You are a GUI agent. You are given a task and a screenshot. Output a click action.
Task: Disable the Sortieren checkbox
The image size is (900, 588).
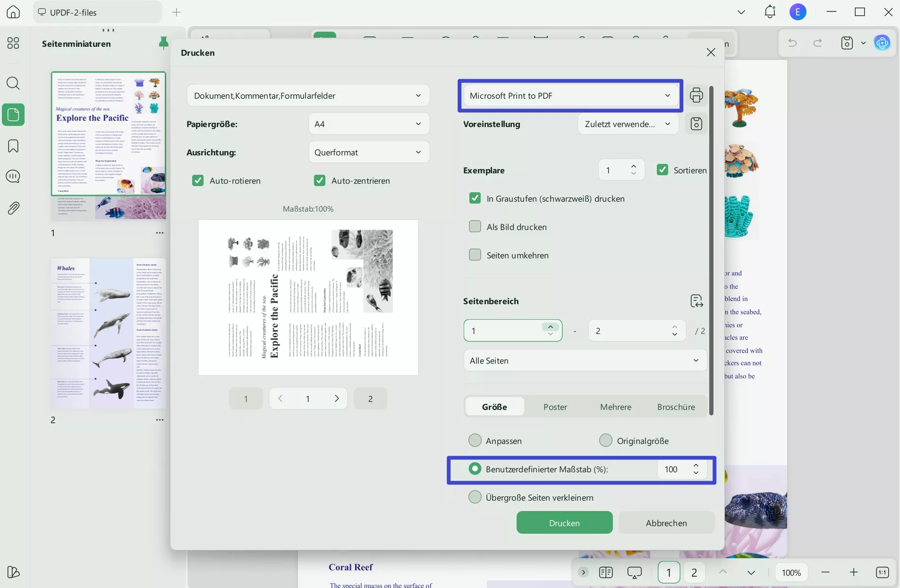tap(663, 170)
